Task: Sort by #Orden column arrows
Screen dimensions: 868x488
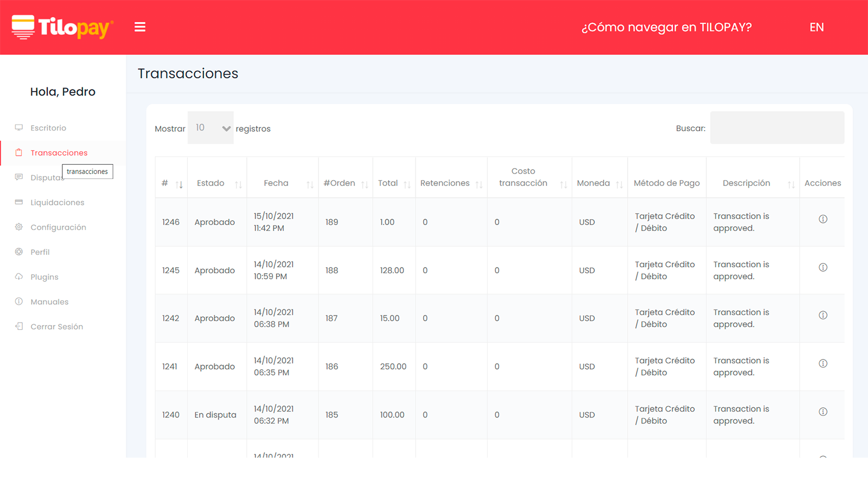Action: click(x=365, y=185)
